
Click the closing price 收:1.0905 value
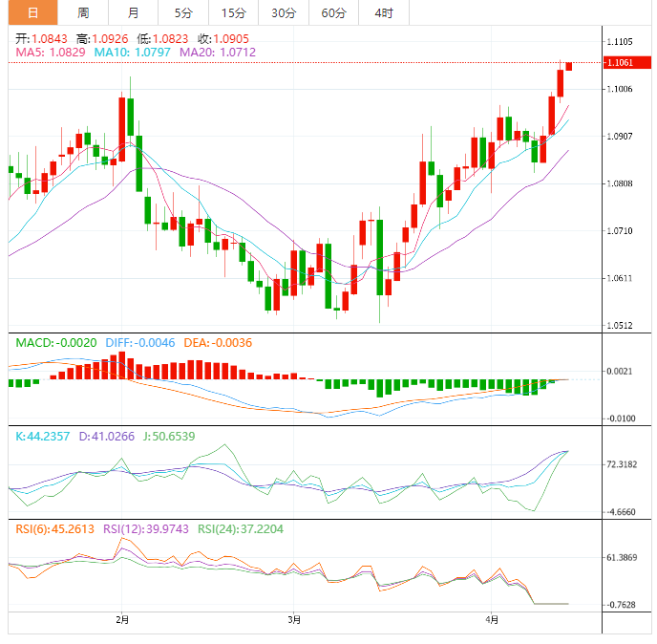(223, 39)
